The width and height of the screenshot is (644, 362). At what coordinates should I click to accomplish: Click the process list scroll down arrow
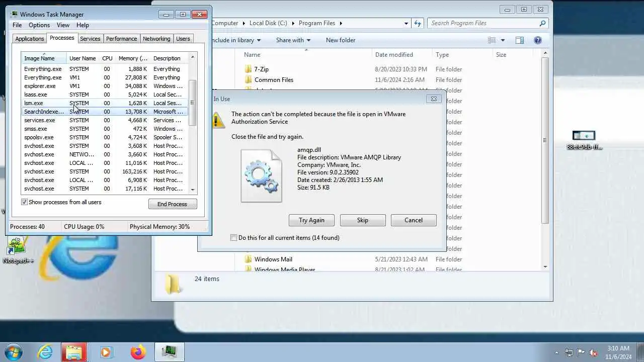[x=192, y=190]
